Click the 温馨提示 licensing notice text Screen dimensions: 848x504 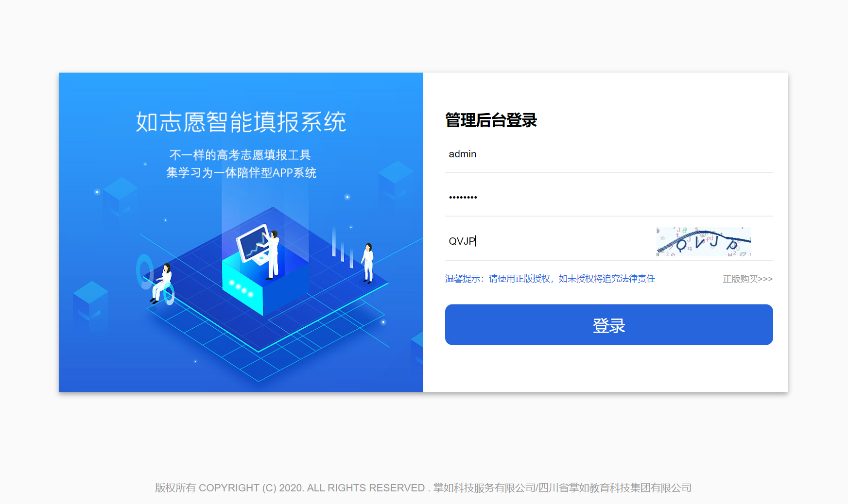coord(550,279)
